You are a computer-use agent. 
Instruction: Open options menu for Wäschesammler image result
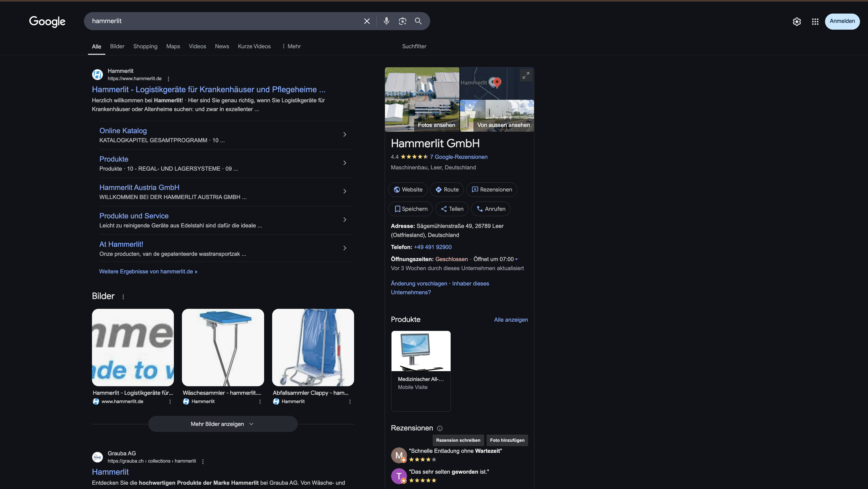point(260,402)
